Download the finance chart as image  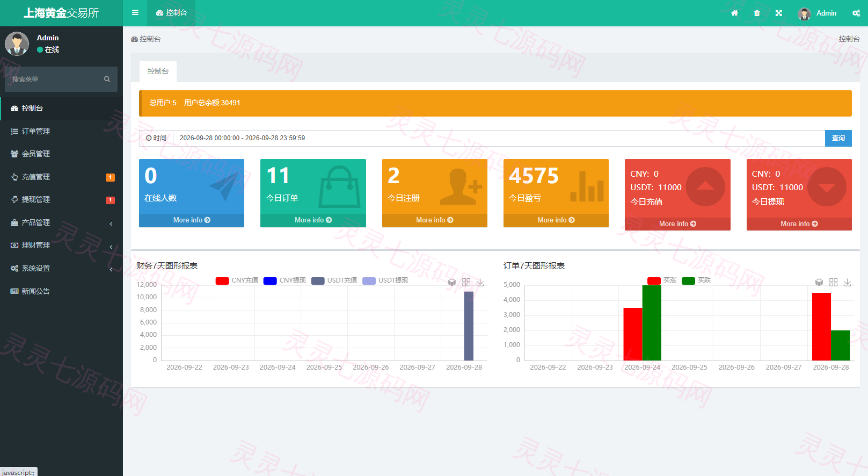point(480,283)
